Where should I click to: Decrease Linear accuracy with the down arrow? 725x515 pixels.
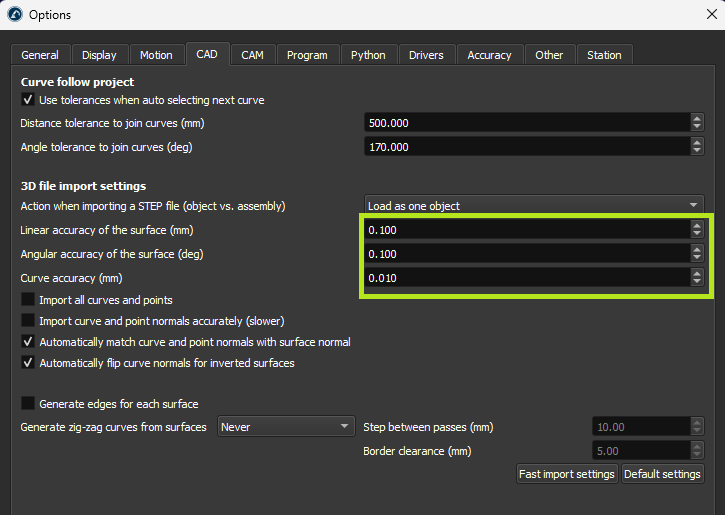[697, 234]
